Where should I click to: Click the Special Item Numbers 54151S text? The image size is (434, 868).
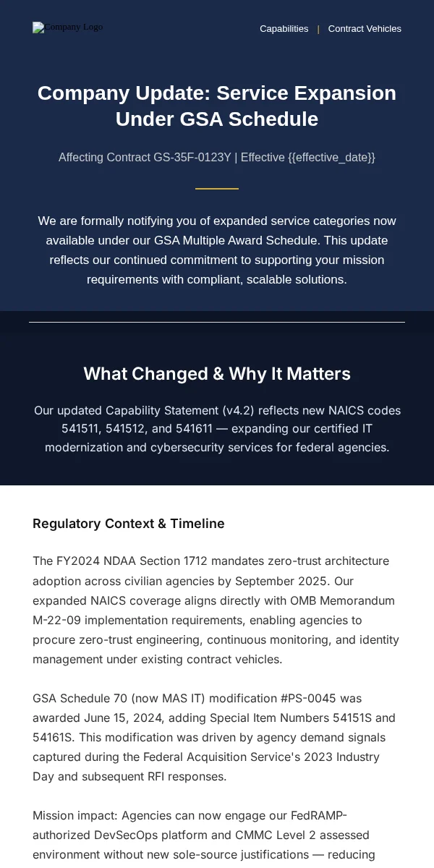click(292, 718)
